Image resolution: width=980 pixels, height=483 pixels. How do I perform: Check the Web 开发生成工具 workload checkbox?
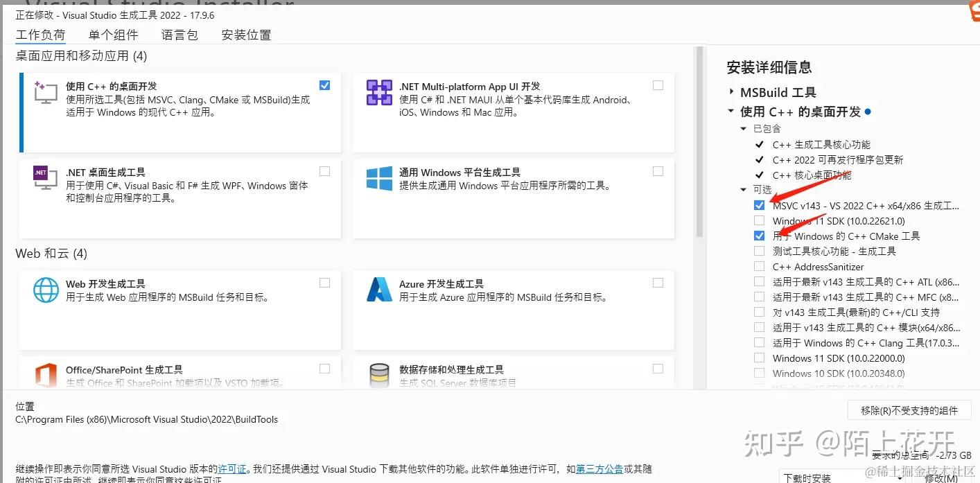(324, 283)
